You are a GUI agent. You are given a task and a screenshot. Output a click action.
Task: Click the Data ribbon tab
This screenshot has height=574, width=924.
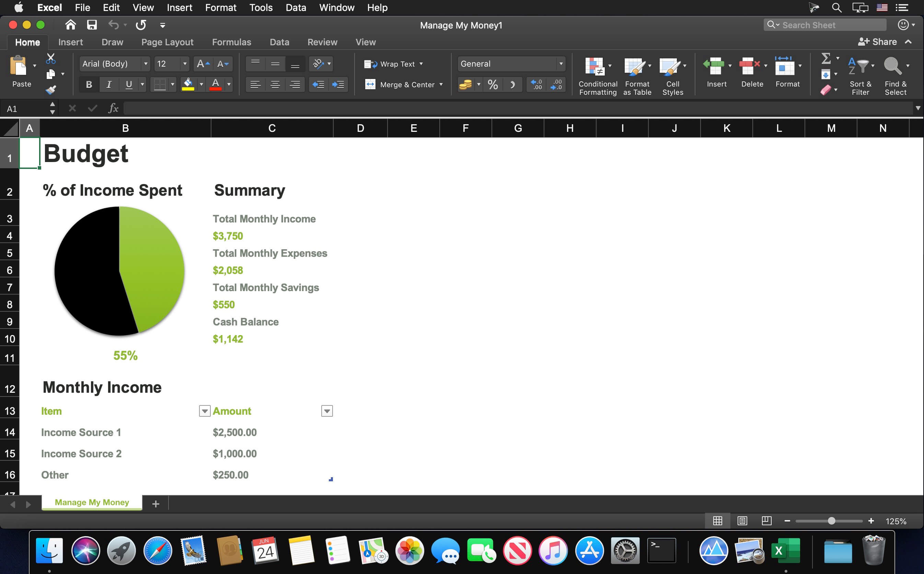pyautogui.click(x=280, y=41)
